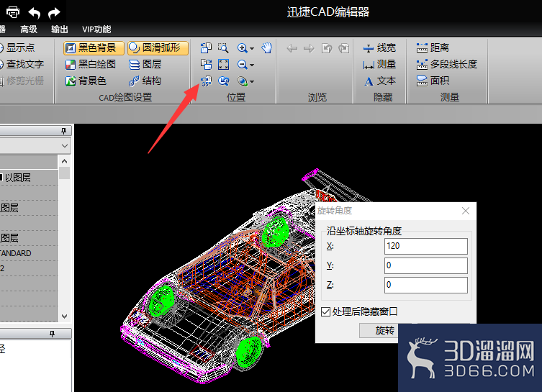Toggle the 显示点 option
The image size is (542, 392).
[x=17, y=47]
